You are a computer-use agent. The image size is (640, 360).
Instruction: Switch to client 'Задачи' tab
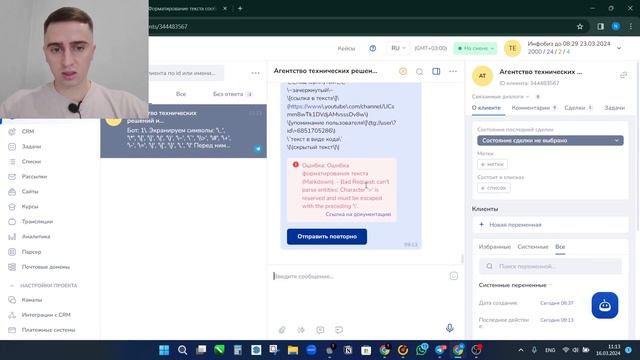(x=614, y=108)
